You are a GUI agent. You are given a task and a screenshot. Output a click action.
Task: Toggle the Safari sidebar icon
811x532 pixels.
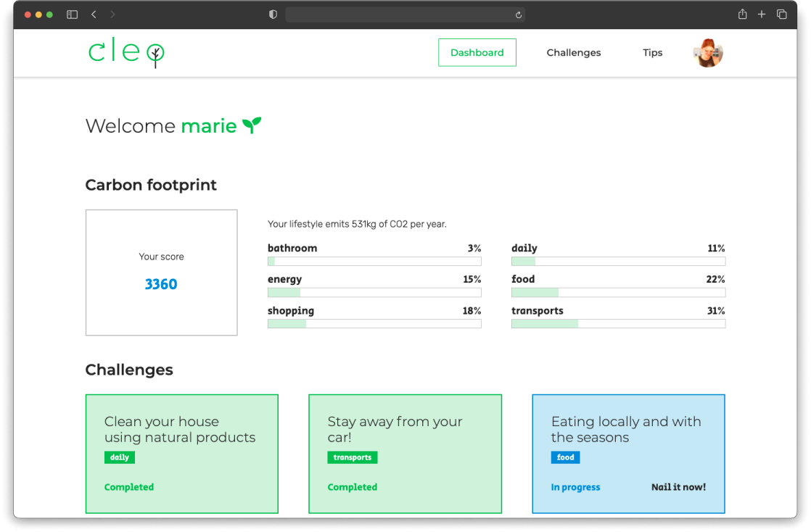coord(72,14)
